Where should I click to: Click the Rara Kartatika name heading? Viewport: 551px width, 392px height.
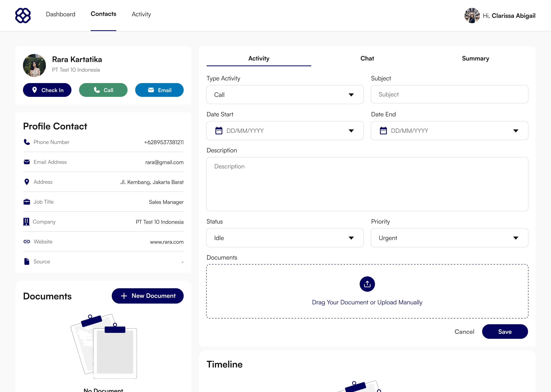click(x=77, y=59)
